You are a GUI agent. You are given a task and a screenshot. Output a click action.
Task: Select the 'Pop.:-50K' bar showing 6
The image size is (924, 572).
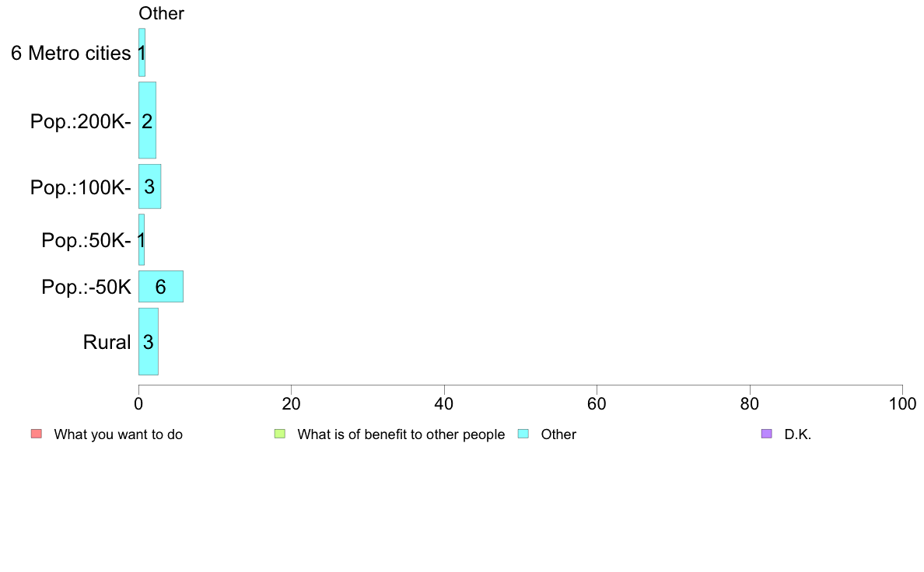click(161, 286)
